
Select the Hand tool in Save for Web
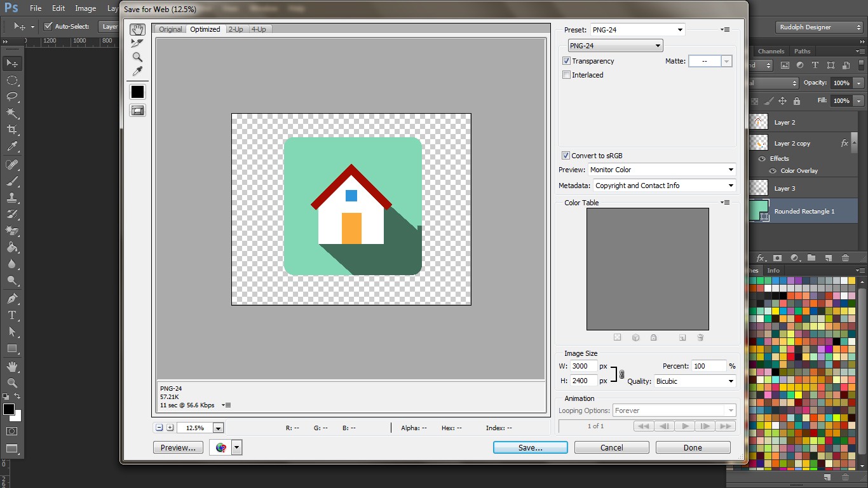[137, 29]
